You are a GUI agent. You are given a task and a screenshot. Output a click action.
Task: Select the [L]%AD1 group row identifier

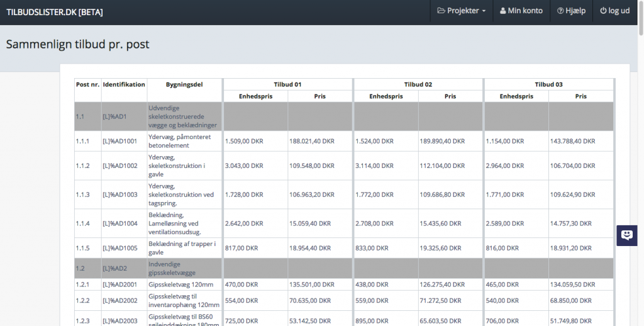click(x=114, y=117)
